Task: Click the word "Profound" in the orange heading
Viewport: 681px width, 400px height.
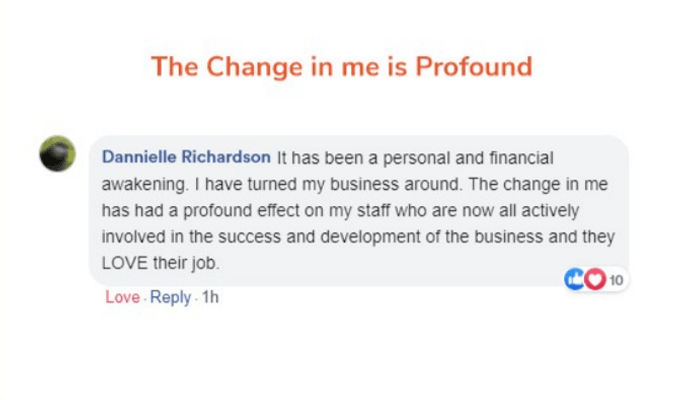Action: click(474, 68)
